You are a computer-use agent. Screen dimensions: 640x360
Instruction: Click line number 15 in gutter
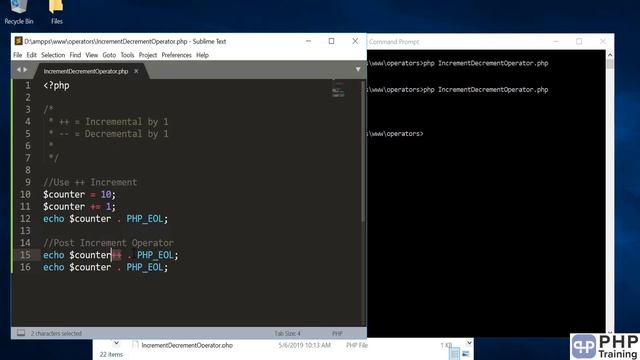point(25,255)
